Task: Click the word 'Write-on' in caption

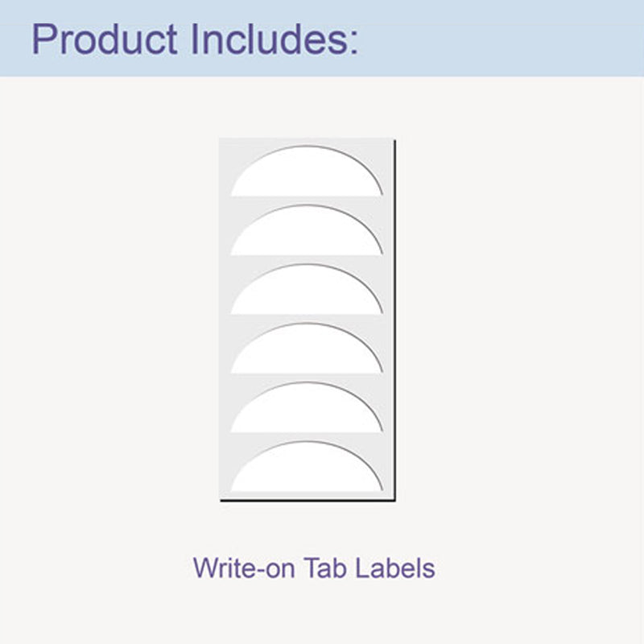Action: point(244,568)
